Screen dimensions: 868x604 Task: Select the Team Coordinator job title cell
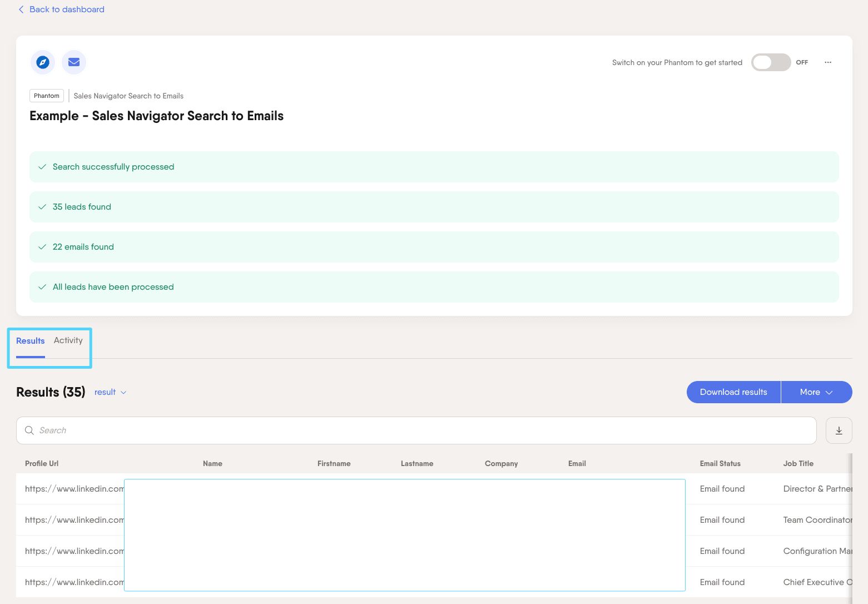click(817, 520)
